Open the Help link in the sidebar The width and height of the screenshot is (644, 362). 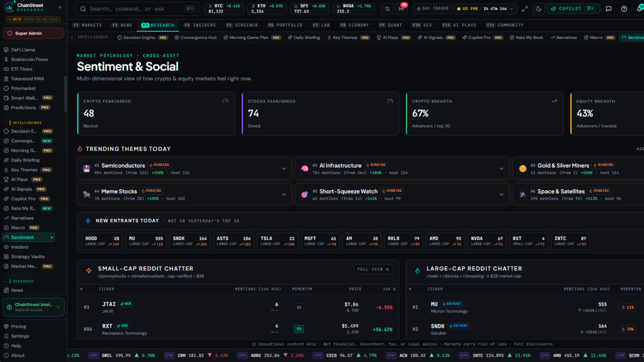pyautogui.click(x=16, y=346)
